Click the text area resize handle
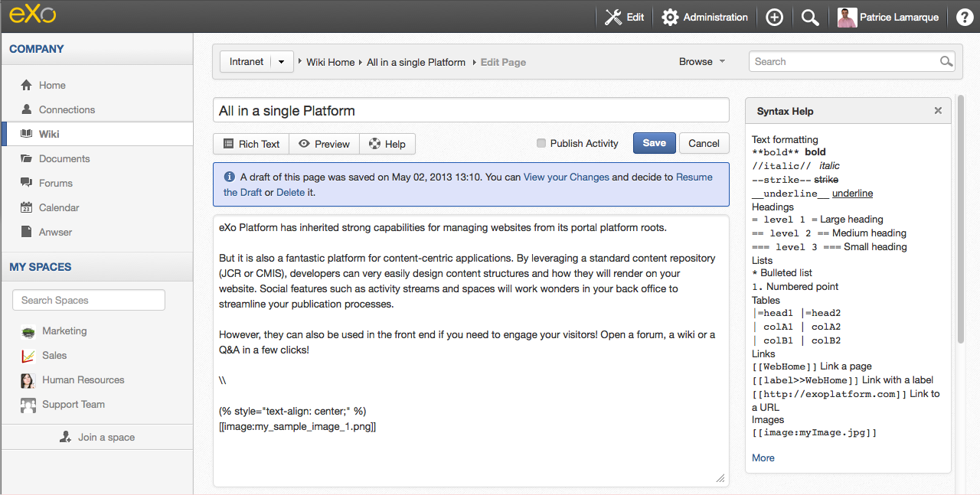This screenshot has height=495, width=980. (x=720, y=477)
